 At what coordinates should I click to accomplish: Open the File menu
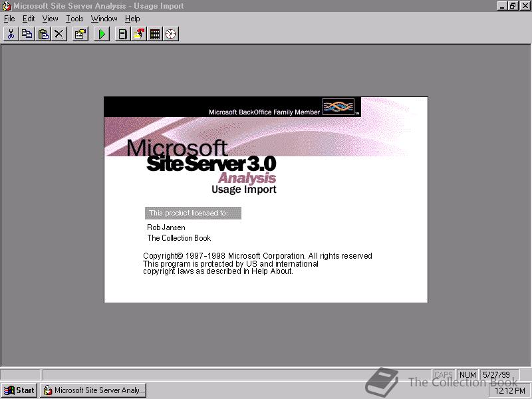(9, 19)
